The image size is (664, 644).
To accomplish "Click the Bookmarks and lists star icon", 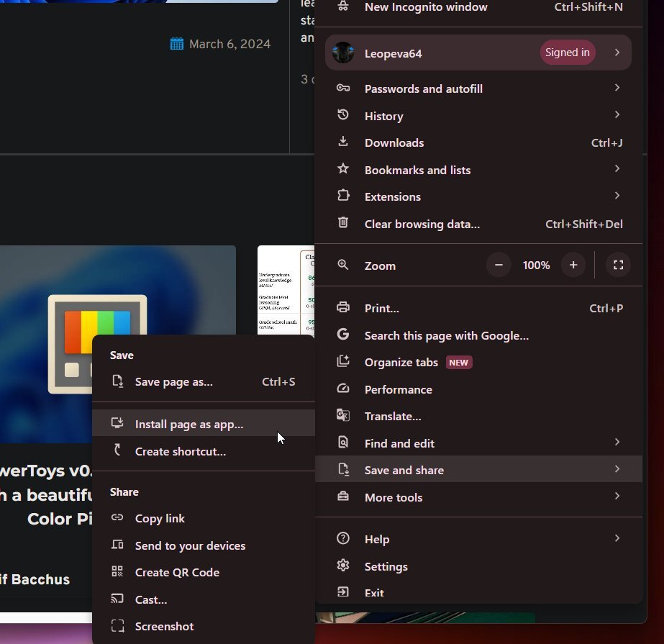I will pyautogui.click(x=343, y=168).
